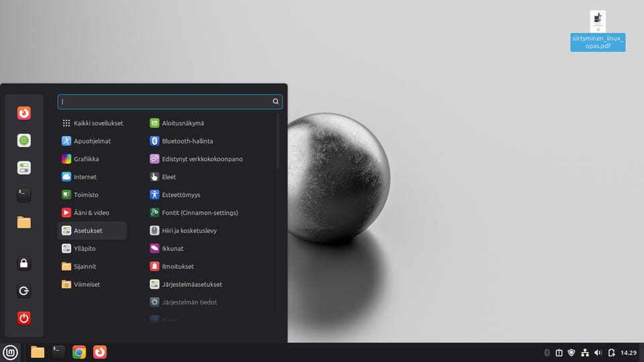Select Kaikki sovellukset category

pyautogui.click(x=93, y=123)
